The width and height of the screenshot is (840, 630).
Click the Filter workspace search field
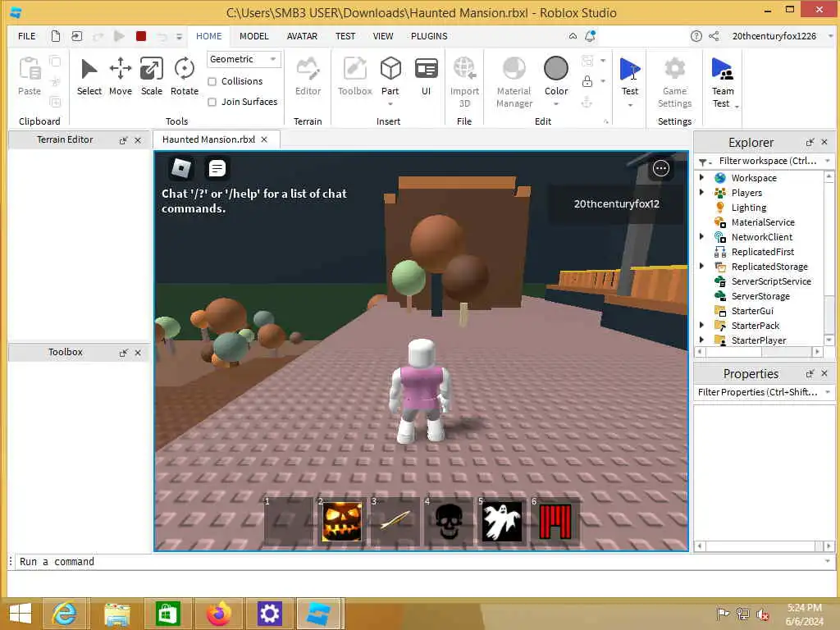pyautogui.click(x=768, y=161)
